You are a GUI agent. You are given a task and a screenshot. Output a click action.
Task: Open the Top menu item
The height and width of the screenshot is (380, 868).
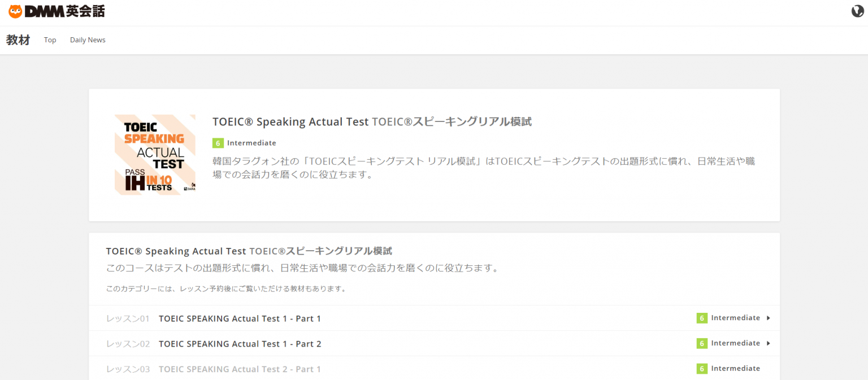(x=50, y=40)
